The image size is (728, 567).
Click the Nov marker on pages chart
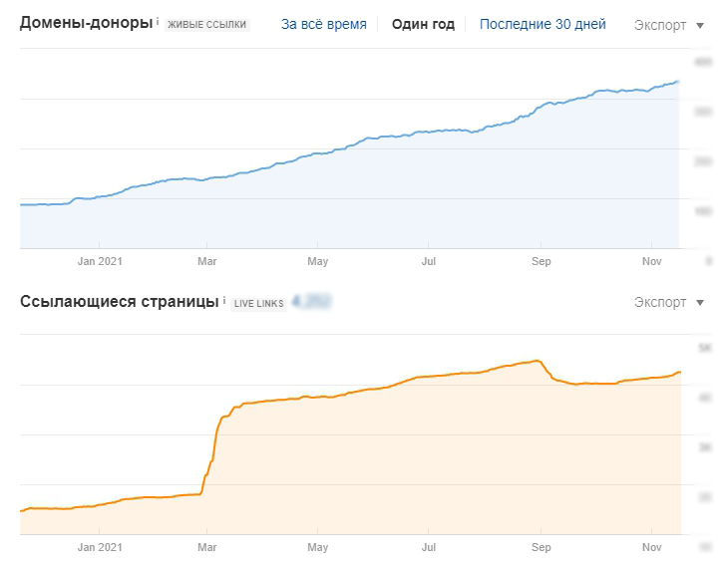[x=651, y=547]
